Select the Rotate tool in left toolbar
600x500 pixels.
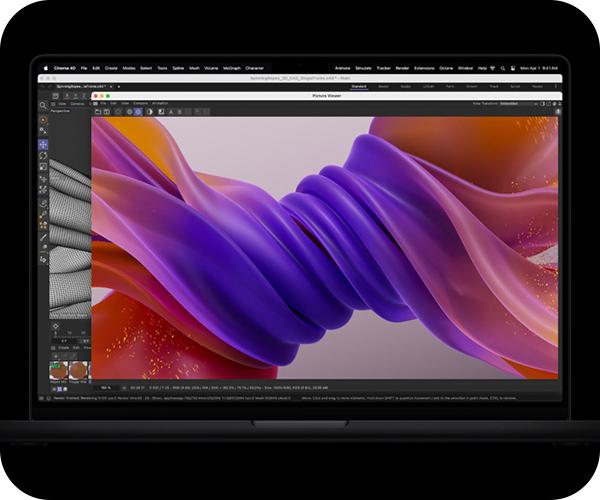44,155
